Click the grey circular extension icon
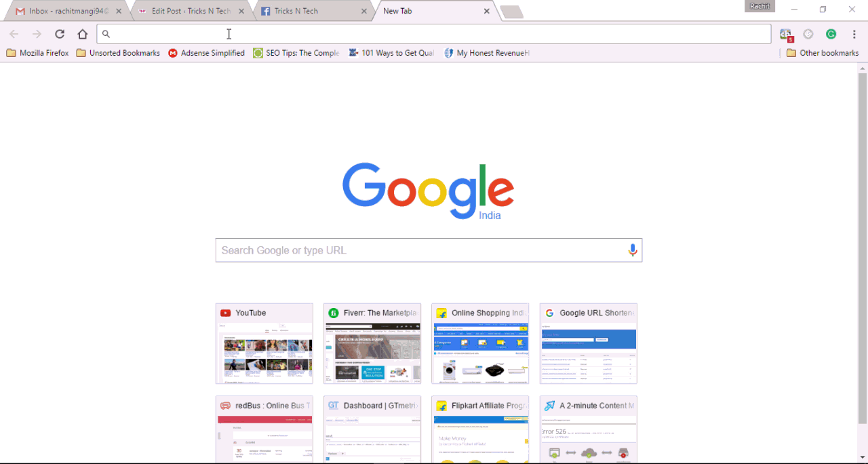The image size is (868, 464). pos(808,34)
